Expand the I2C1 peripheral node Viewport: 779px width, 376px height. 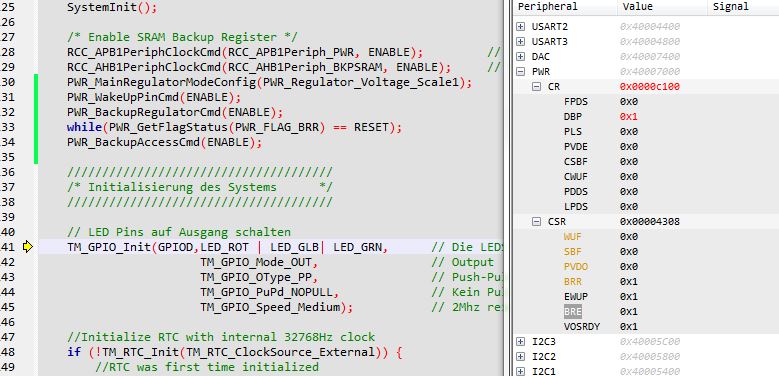tap(520, 371)
